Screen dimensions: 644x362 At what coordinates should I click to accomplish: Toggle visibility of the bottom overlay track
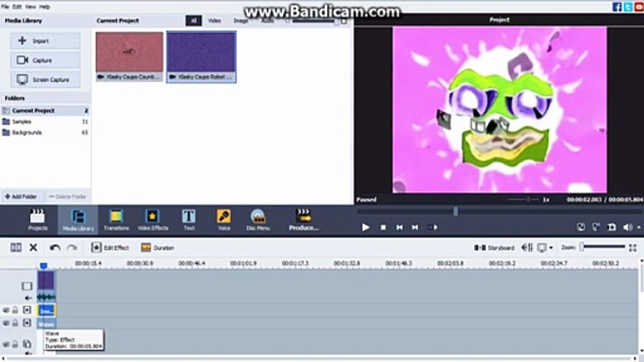point(6,344)
